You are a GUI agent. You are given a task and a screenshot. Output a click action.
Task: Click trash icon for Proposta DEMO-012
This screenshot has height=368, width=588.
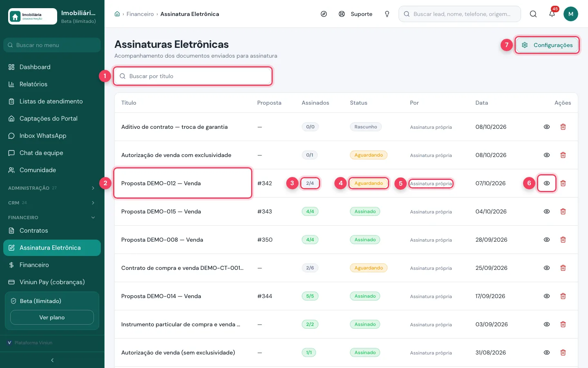563,183
